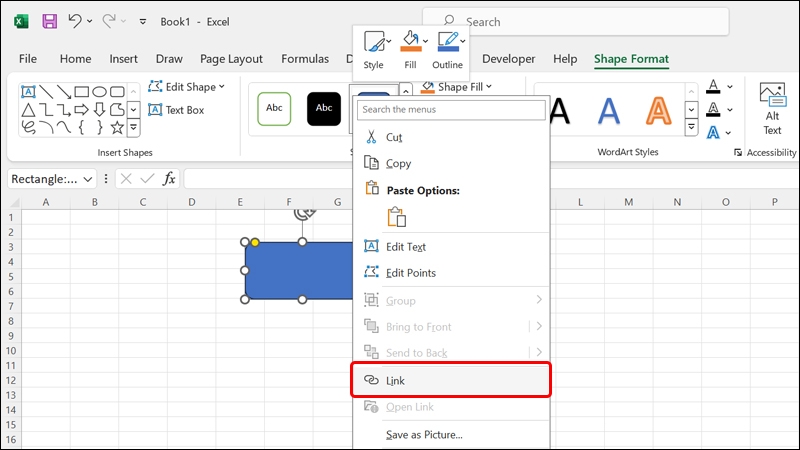
Task: Click the Paste option clipboard icon
Action: pyautogui.click(x=396, y=217)
